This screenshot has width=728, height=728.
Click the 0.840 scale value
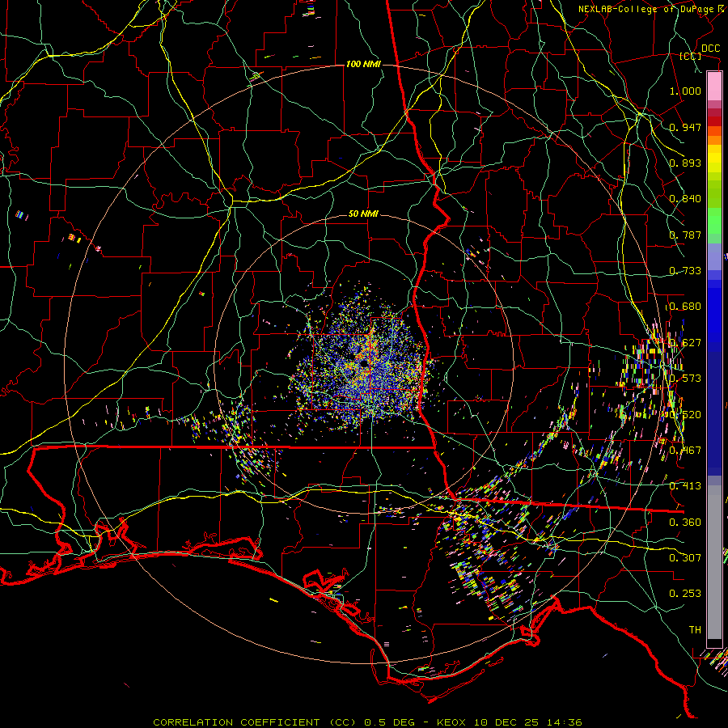685,199
